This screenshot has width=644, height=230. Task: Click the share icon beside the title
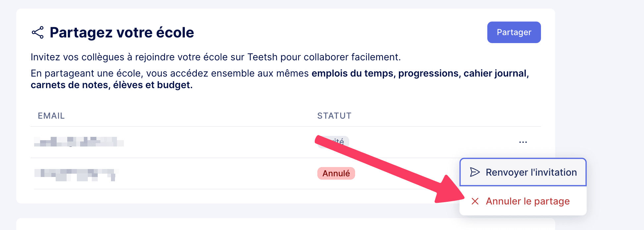(x=37, y=32)
